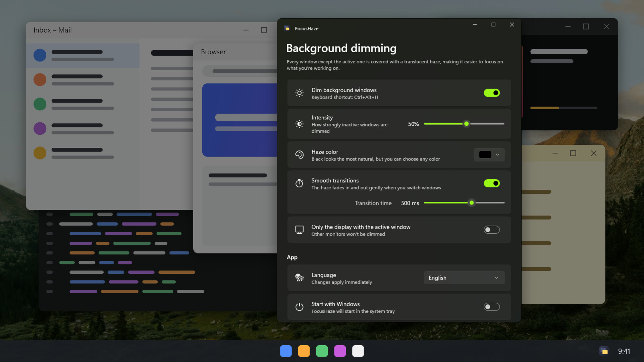Open the Haze color dropdown
Image resolution: width=644 pixels, height=362 pixels.
[x=489, y=155]
